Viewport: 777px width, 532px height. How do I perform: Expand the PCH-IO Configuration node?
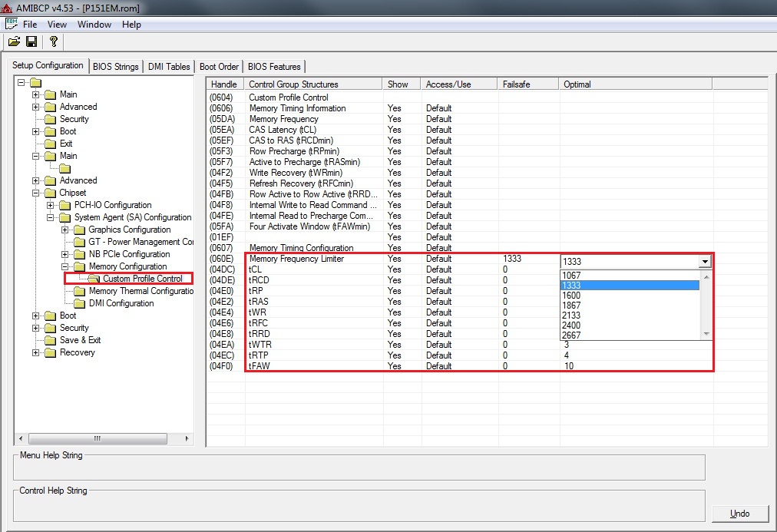[51, 205]
